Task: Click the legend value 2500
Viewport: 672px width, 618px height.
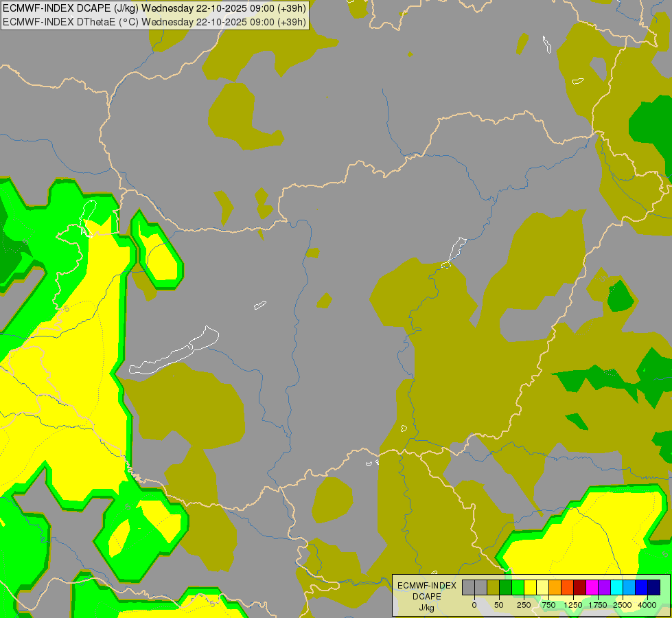Action: point(623,605)
